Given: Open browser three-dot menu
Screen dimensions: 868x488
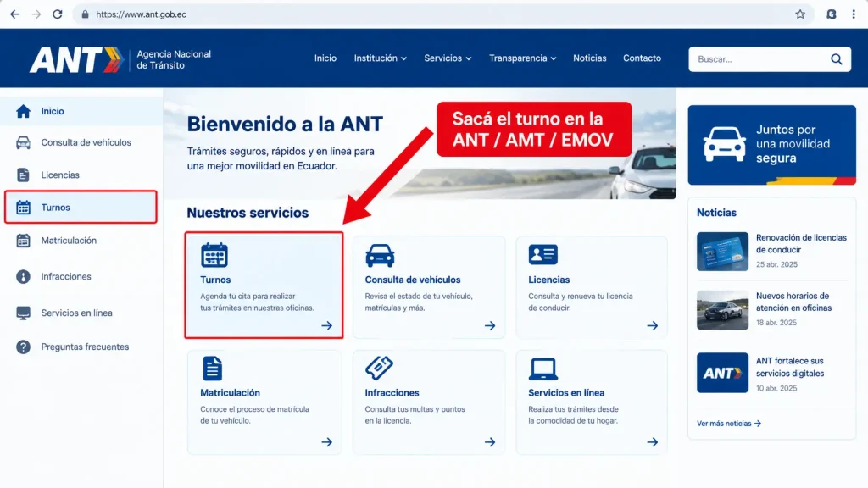Looking at the screenshot, I should 854,14.
